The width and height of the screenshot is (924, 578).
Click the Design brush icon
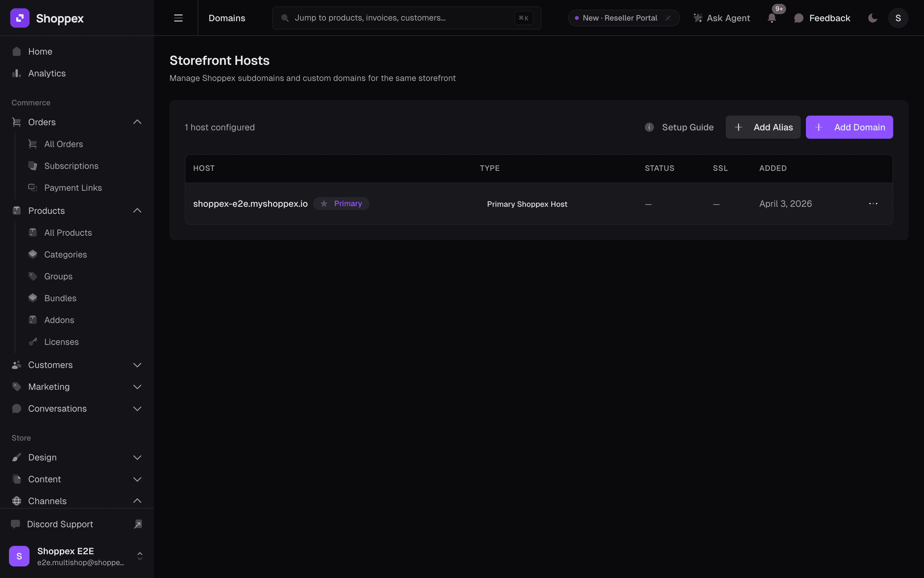click(16, 458)
